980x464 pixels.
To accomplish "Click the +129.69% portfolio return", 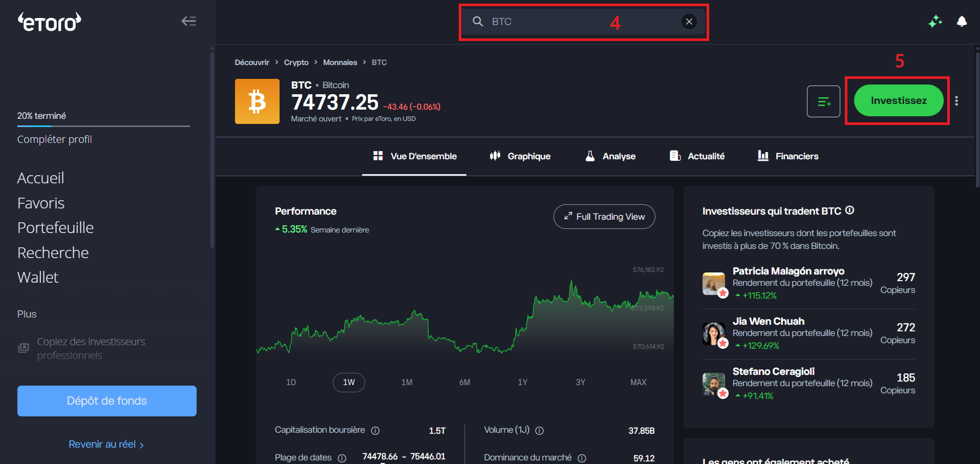I will (757, 346).
